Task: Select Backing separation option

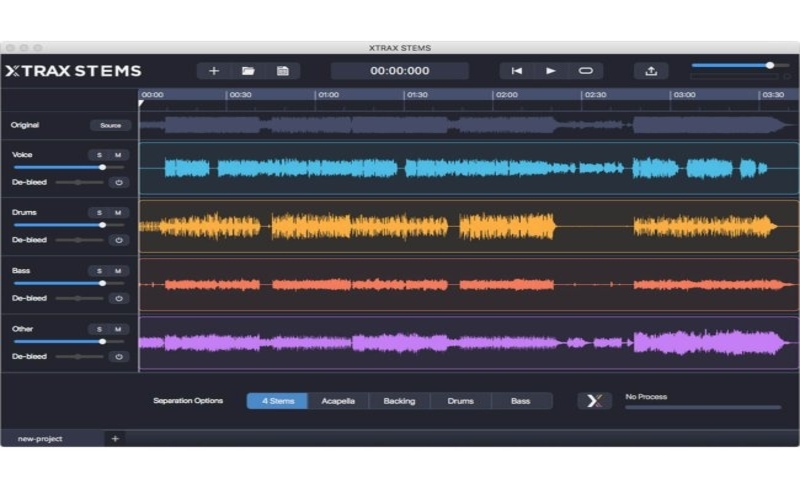Action: pos(399,401)
